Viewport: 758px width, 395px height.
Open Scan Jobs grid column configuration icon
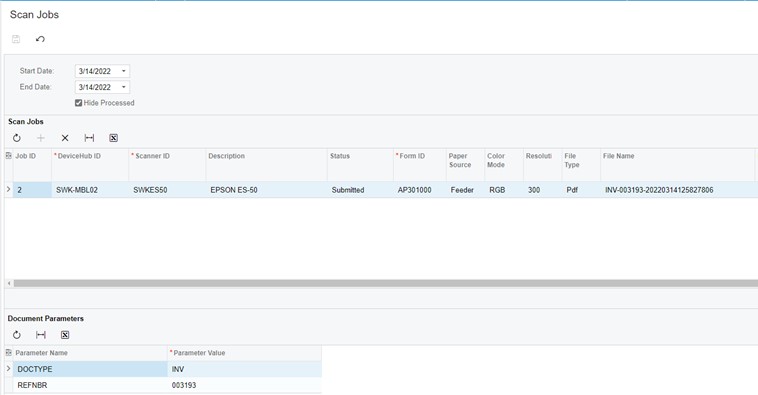[x=8, y=156]
